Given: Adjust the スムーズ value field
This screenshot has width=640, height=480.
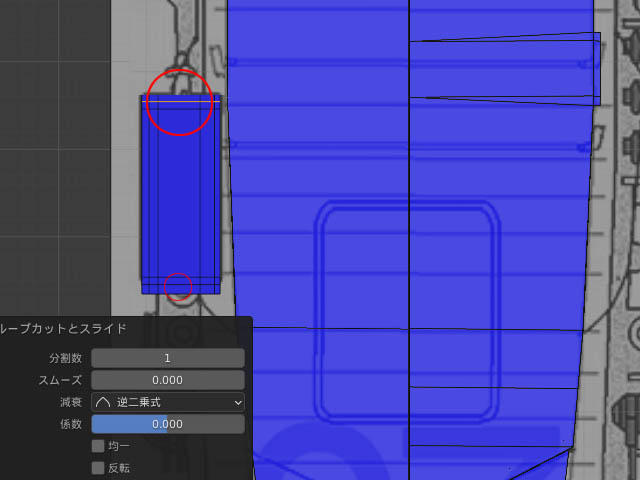Looking at the screenshot, I should [168, 380].
